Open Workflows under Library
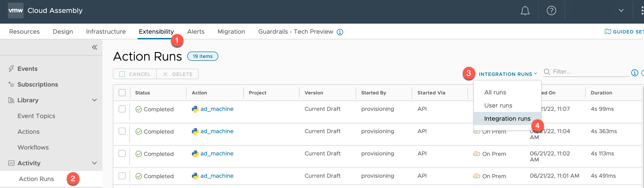 [33, 148]
